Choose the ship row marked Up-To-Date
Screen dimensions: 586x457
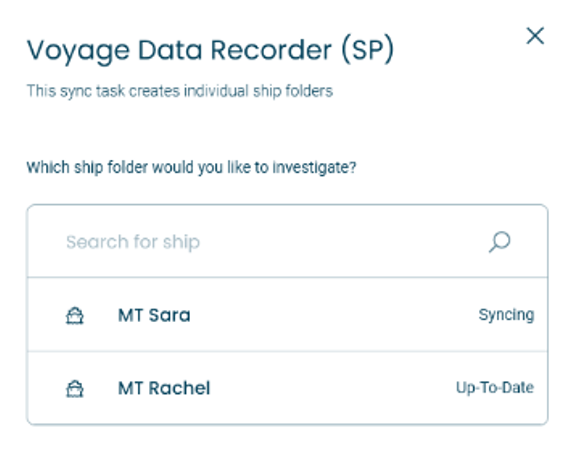[287, 388]
